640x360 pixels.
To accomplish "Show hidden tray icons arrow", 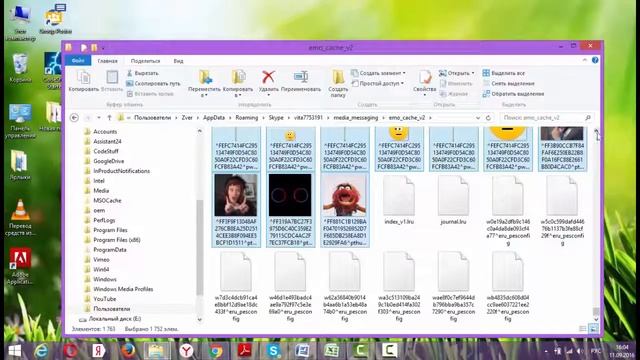I will coord(546,351).
